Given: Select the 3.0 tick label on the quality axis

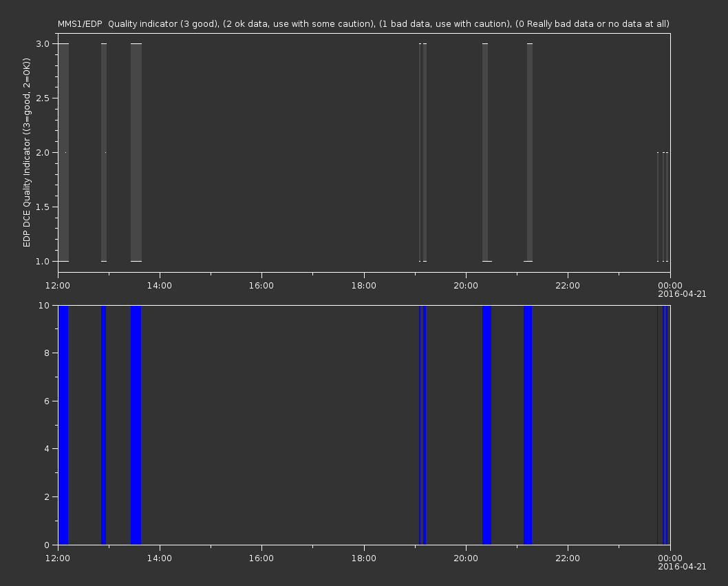Looking at the screenshot, I should tap(43, 43).
